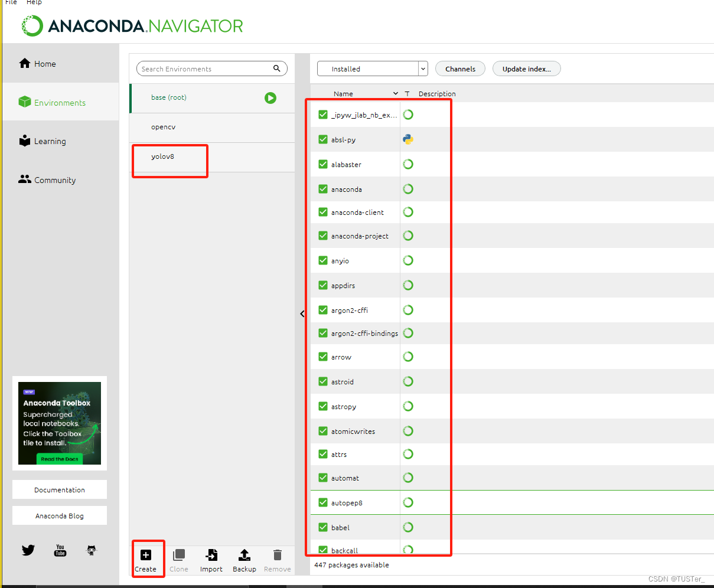This screenshot has width=714, height=588.
Task: Open the GitHub octocat icon link
Action: pyautogui.click(x=92, y=550)
